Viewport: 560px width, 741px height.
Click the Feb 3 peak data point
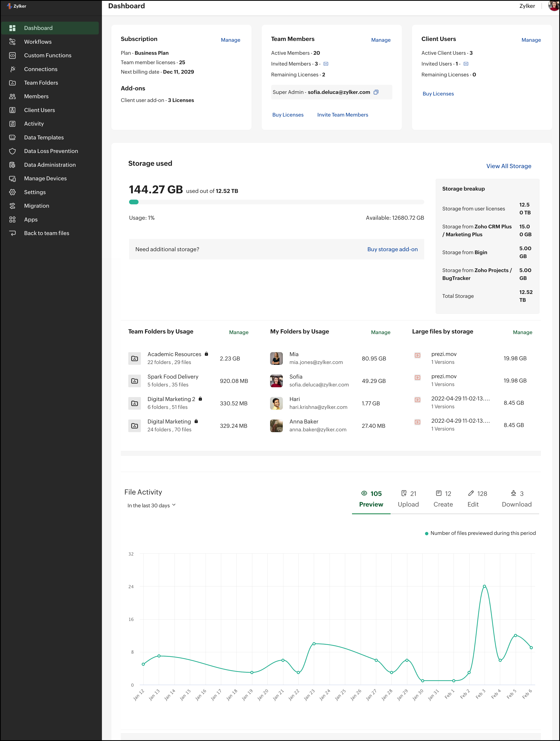pos(484,586)
